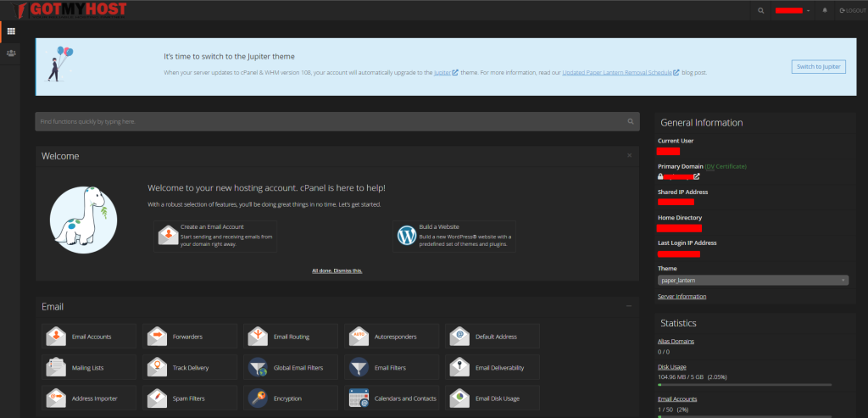This screenshot has height=418, width=868.
Task: Click the notifications bell icon
Action: [825, 10]
